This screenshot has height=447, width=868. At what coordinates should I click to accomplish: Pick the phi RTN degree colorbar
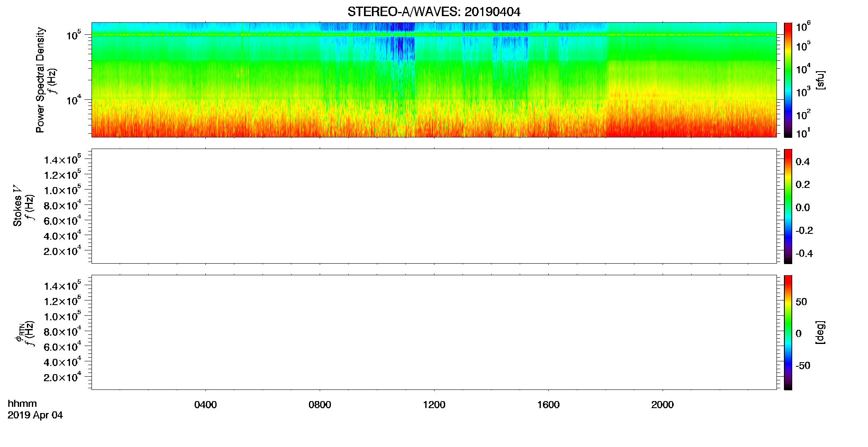[788, 332]
